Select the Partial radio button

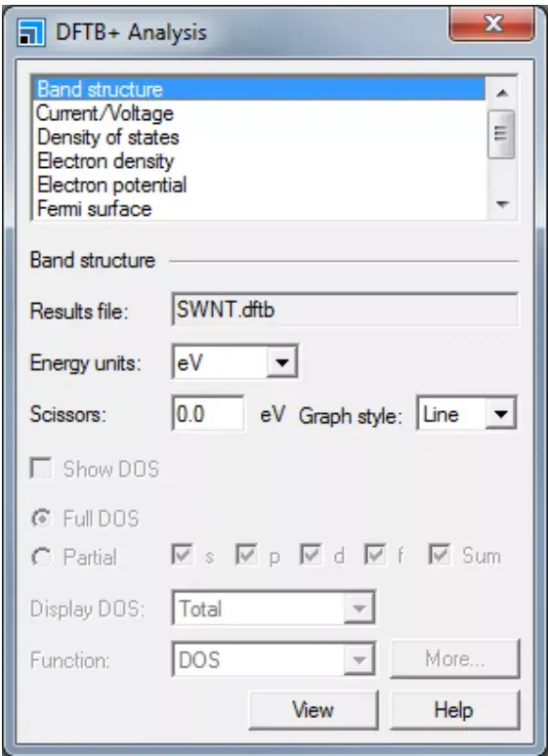click(41, 558)
